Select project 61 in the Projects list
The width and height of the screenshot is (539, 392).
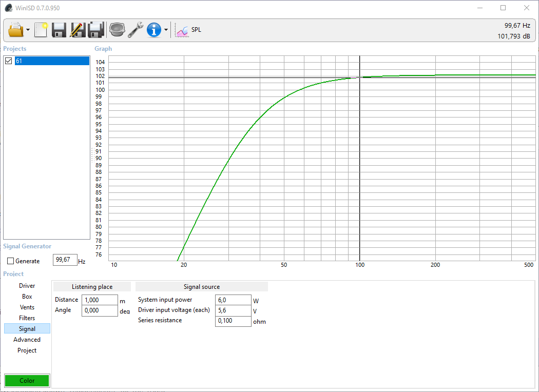52,61
